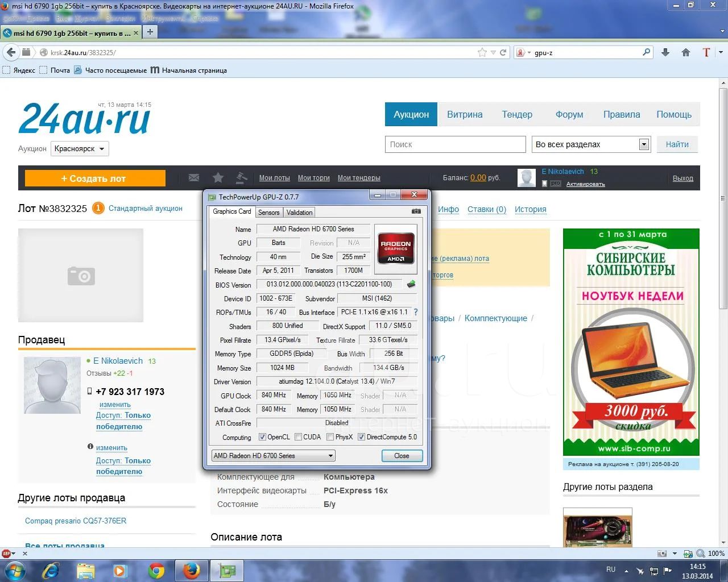Click the bookmark star in address bar
The height and width of the screenshot is (582, 728).
482,52
